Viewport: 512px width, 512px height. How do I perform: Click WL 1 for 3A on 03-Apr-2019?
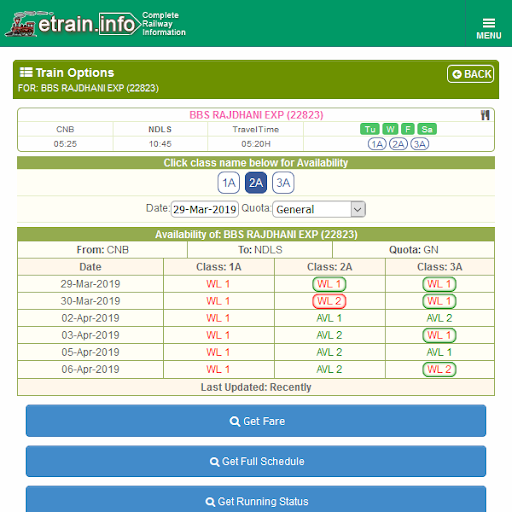(439, 335)
